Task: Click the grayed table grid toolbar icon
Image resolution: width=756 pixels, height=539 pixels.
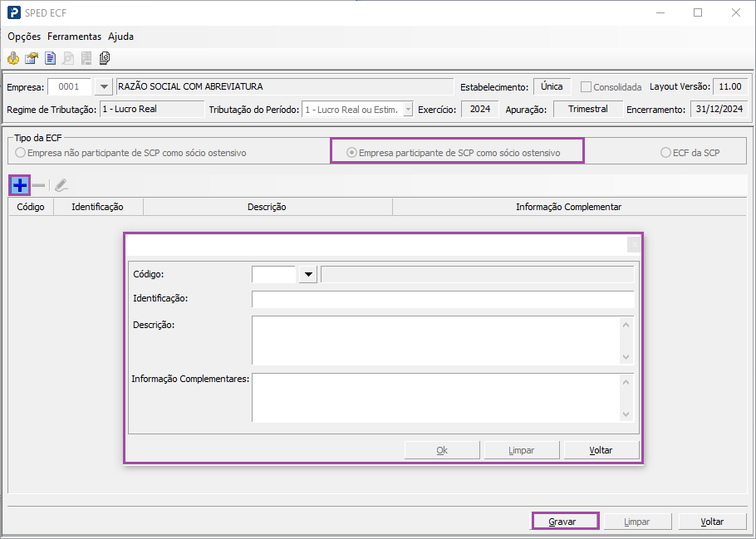Action: [x=86, y=58]
